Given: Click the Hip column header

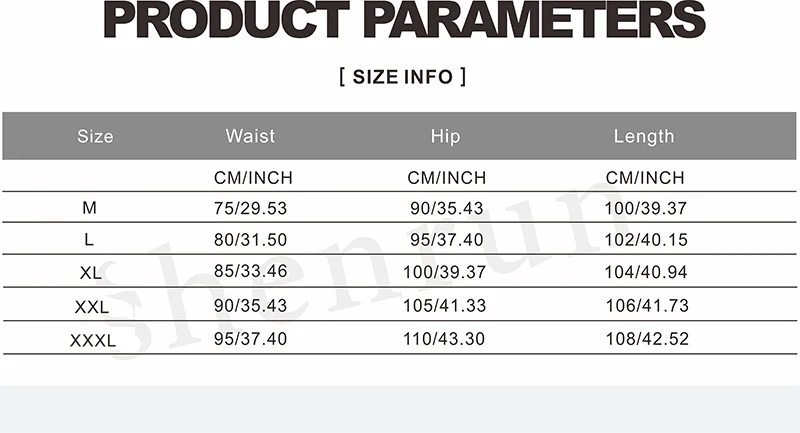Looking at the screenshot, I should point(445,136).
